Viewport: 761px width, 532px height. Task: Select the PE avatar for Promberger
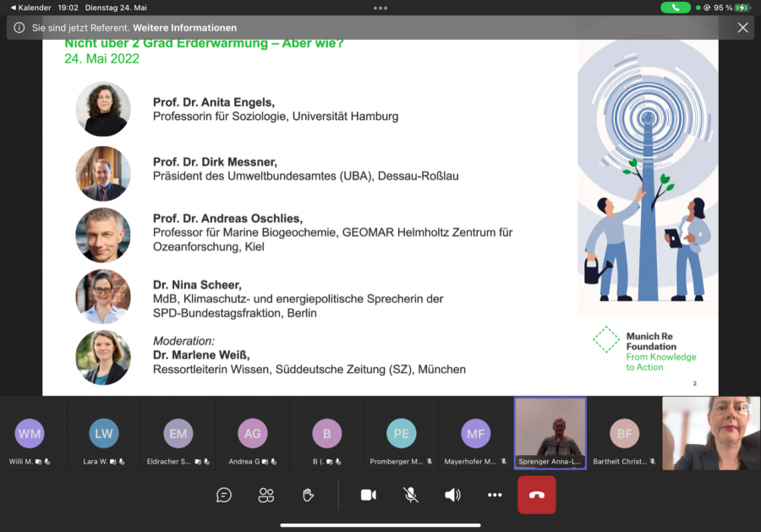click(x=402, y=434)
